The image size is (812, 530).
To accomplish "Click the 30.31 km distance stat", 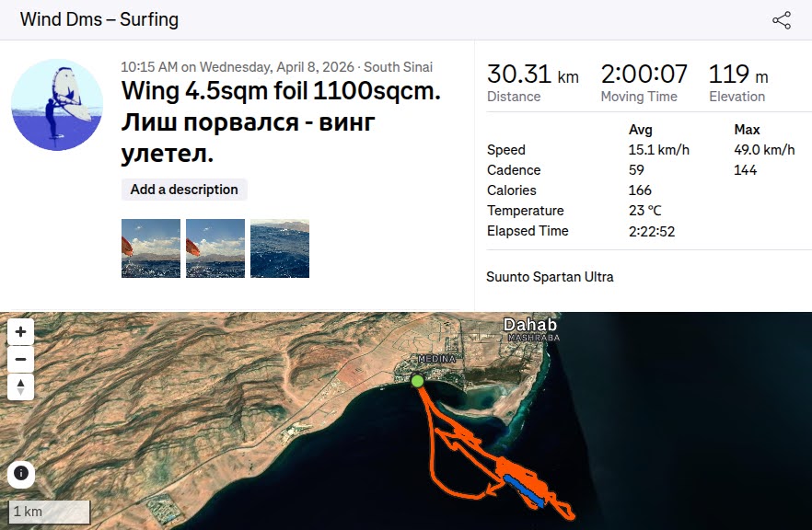I will (532, 75).
